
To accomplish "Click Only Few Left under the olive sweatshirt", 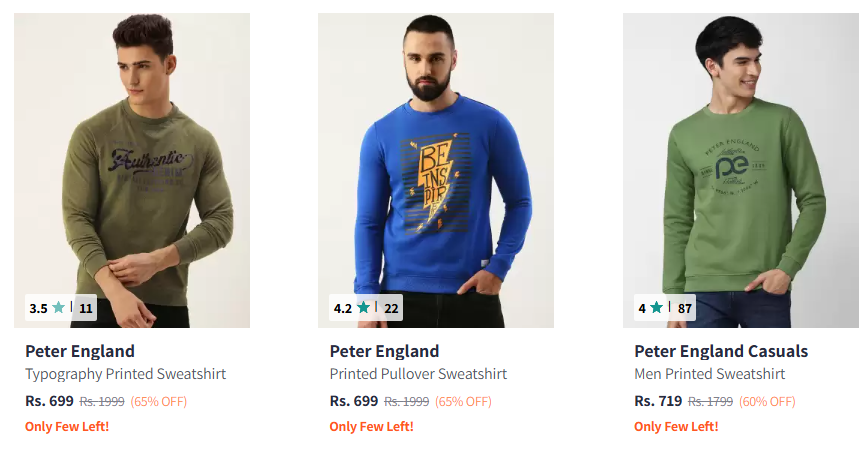I will 67,427.
